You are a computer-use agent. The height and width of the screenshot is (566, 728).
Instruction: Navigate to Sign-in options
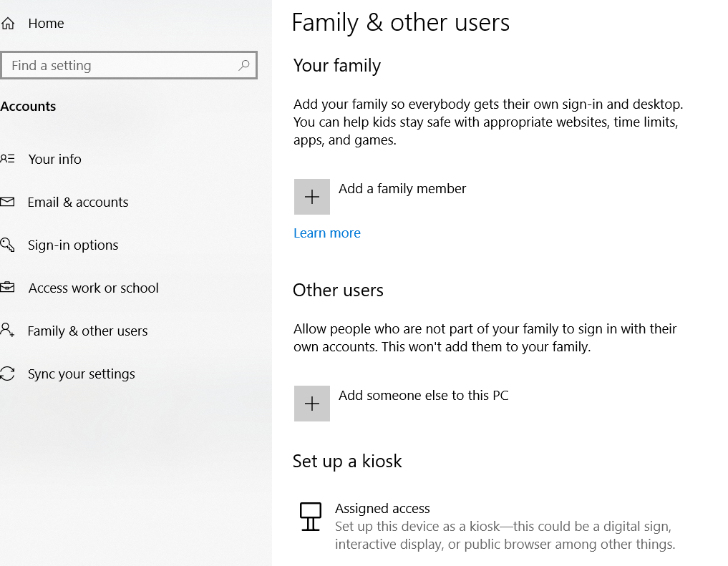[x=73, y=245]
